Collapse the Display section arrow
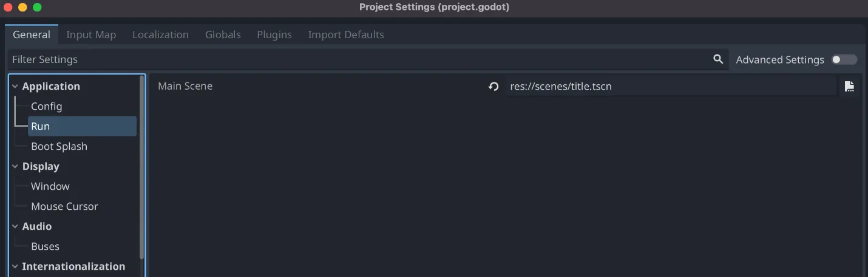Screen dimensions: 868x277 coord(15,167)
